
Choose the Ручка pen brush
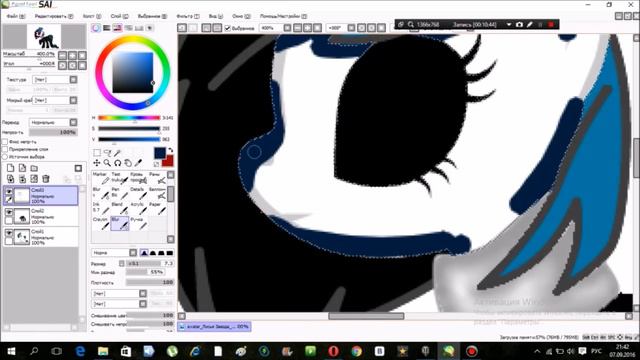139,223
